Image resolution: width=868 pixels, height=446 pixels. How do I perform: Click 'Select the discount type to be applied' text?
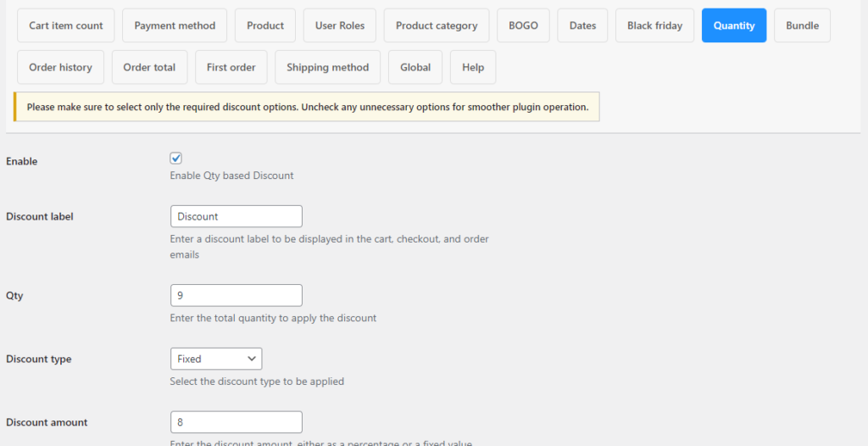pyautogui.click(x=257, y=382)
